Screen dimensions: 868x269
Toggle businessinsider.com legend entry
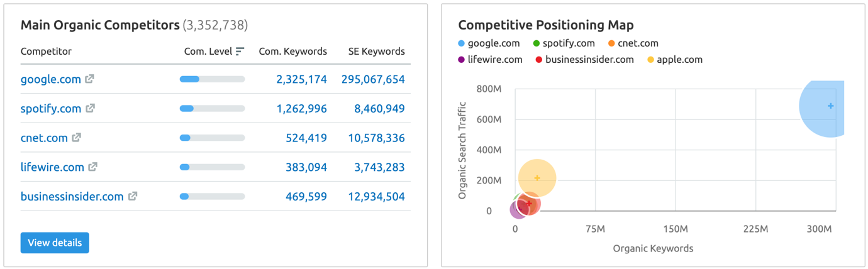coord(584,60)
